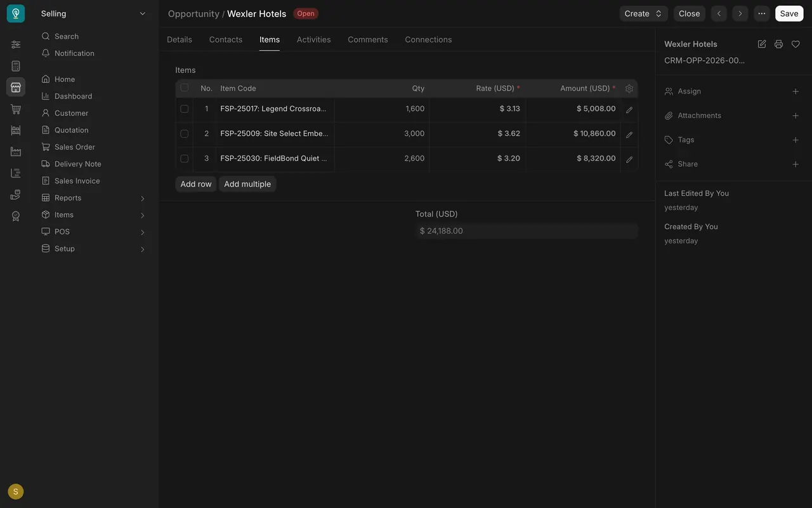The height and width of the screenshot is (508, 812).
Task: Open the Selling workspace dropdown
Action: (93, 13)
